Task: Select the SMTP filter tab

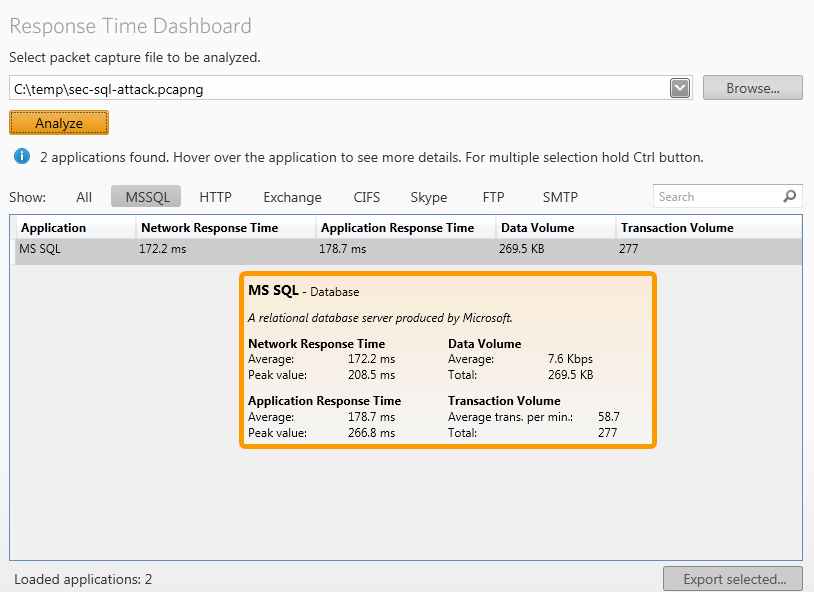Action: pos(560,197)
